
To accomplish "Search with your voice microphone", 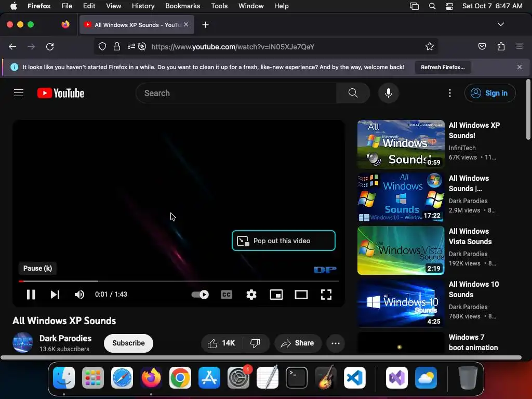I will click(x=389, y=93).
